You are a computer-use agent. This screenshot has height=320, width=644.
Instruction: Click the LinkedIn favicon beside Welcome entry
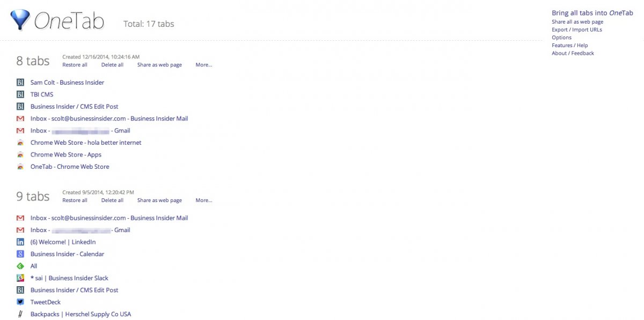[20, 242]
